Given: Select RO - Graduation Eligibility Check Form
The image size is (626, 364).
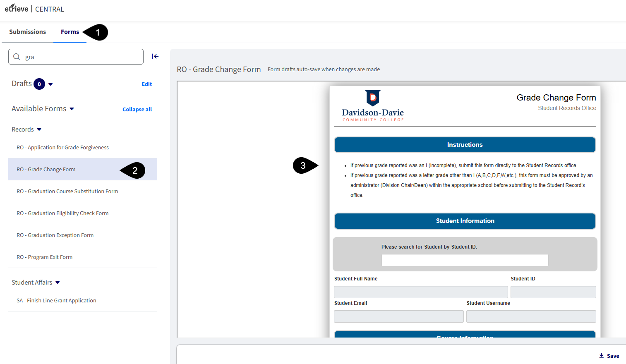Looking at the screenshot, I should click(x=62, y=213).
